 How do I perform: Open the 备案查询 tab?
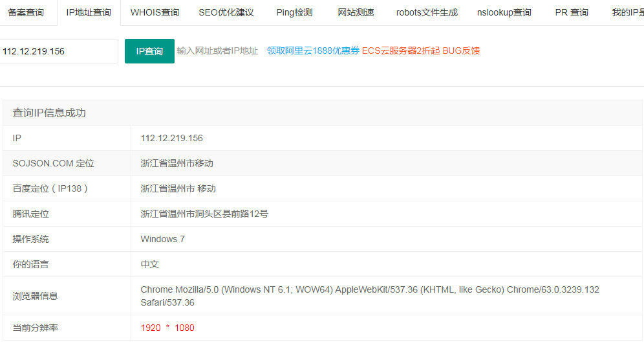[x=25, y=13]
